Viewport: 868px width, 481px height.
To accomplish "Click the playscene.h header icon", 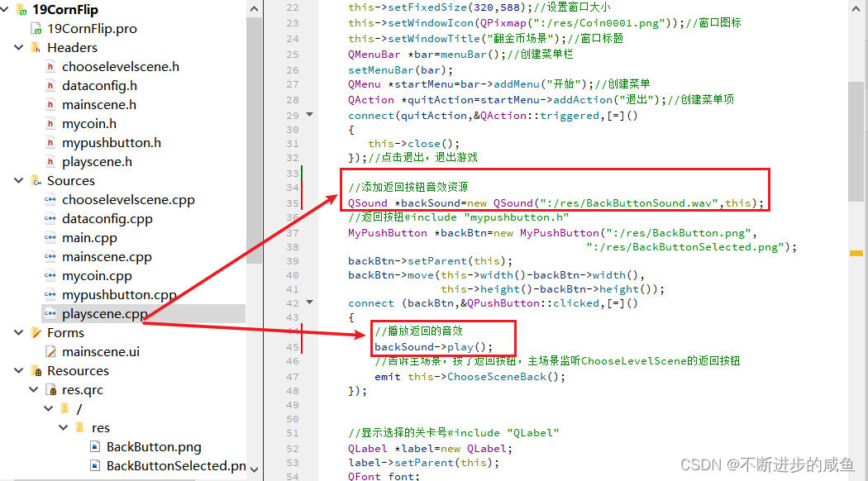I will click(50, 162).
